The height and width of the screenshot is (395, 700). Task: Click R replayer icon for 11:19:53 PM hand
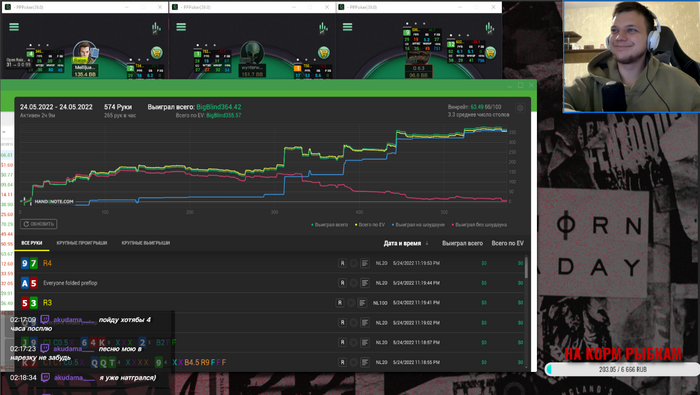click(342, 263)
